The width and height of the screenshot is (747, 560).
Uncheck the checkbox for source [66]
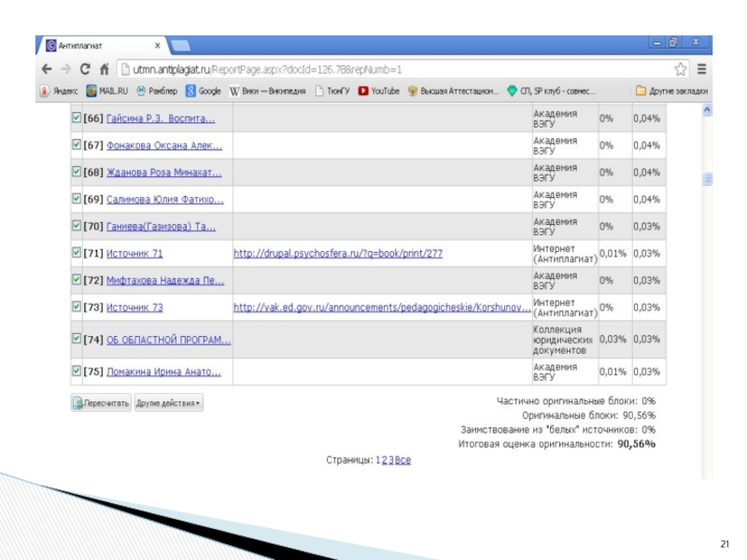click(x=77, y=119)
